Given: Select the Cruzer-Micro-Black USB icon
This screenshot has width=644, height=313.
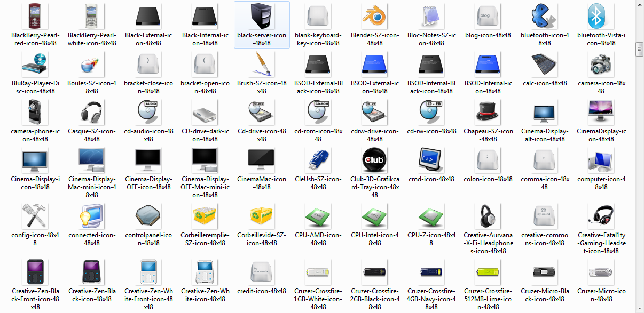Looking at the screenshot, I should pyautogui.click(x=545, y=272).
